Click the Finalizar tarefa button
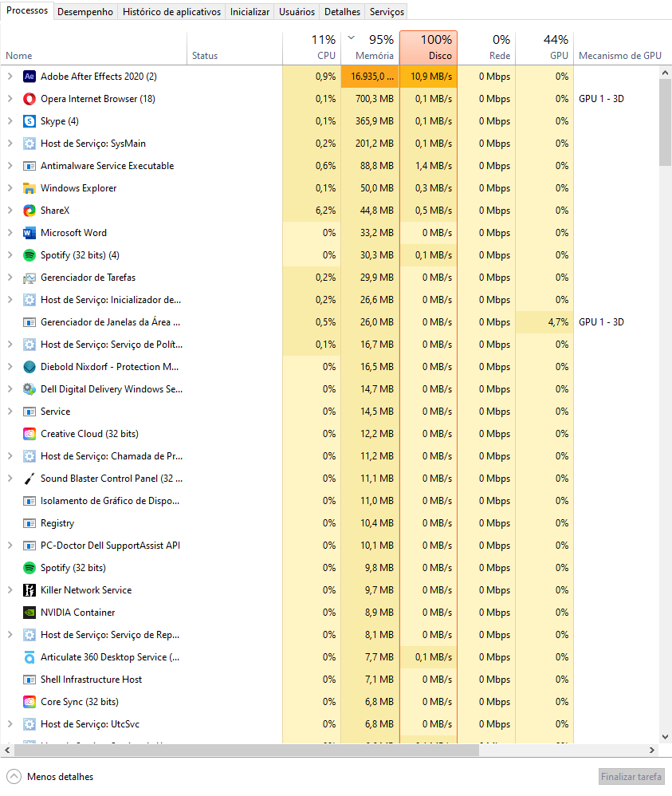The height and width of the screenshot is (796, 672). (x=631, y=777)
